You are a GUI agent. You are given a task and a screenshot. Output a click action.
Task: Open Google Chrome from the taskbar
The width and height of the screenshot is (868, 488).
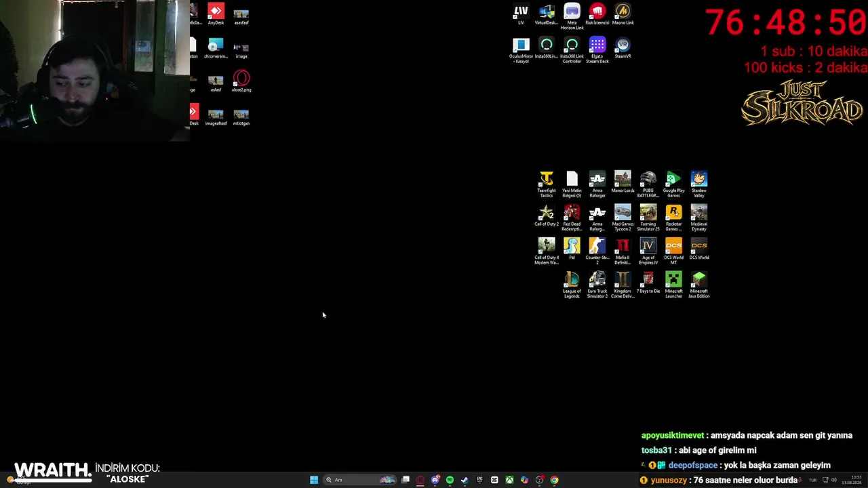[x=554, y=480]
